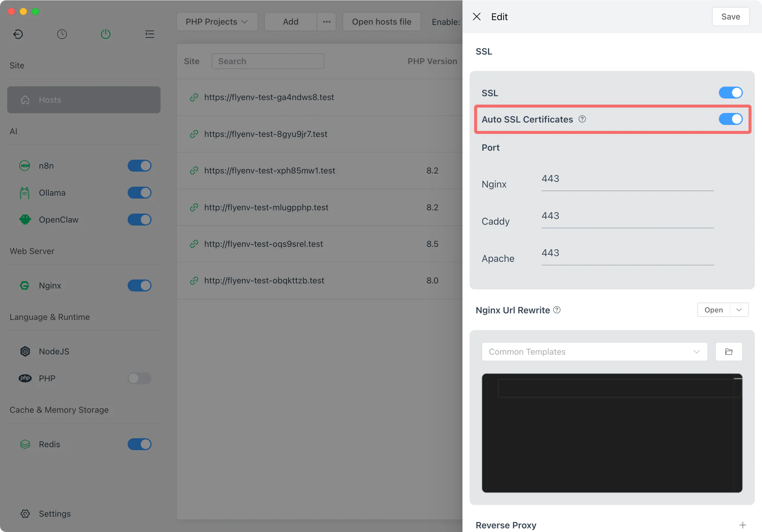Image resolution: width=762 pixels, height=532 pixels.
Task: Click the Save button in the Edit panel
Action: pyautogui.click(x=730, y=16)
